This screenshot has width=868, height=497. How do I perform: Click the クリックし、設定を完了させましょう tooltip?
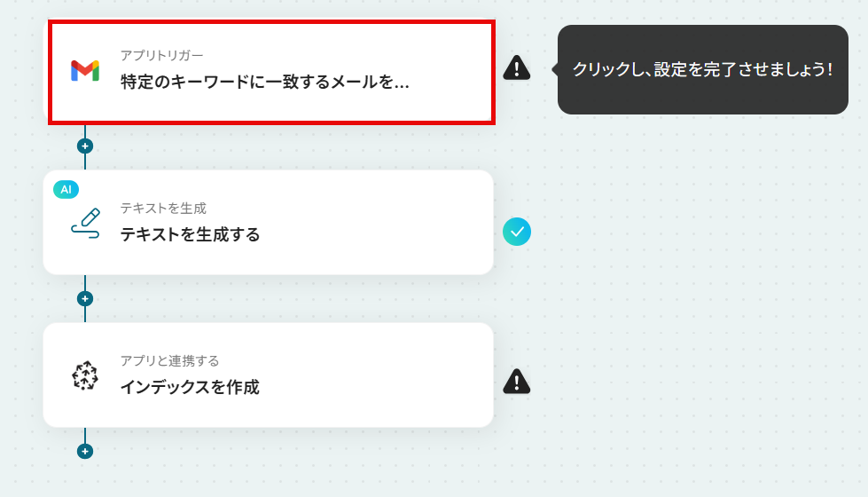[702, 69]
